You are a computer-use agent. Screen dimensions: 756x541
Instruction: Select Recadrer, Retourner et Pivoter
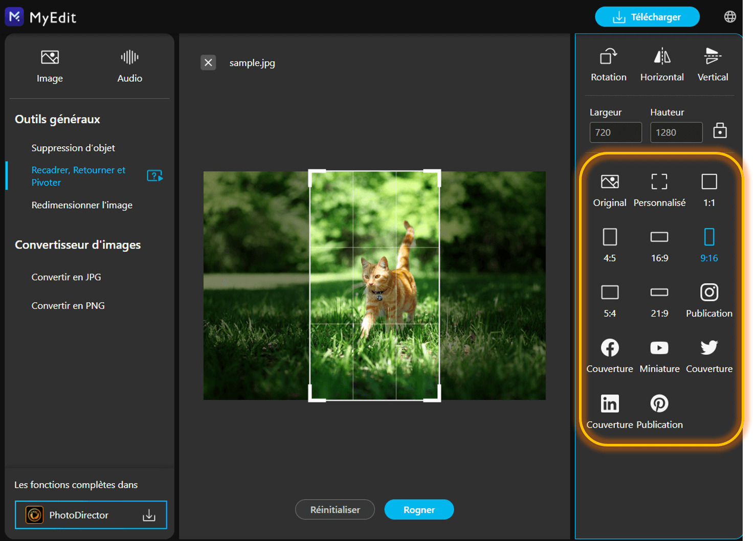(78, 176)
